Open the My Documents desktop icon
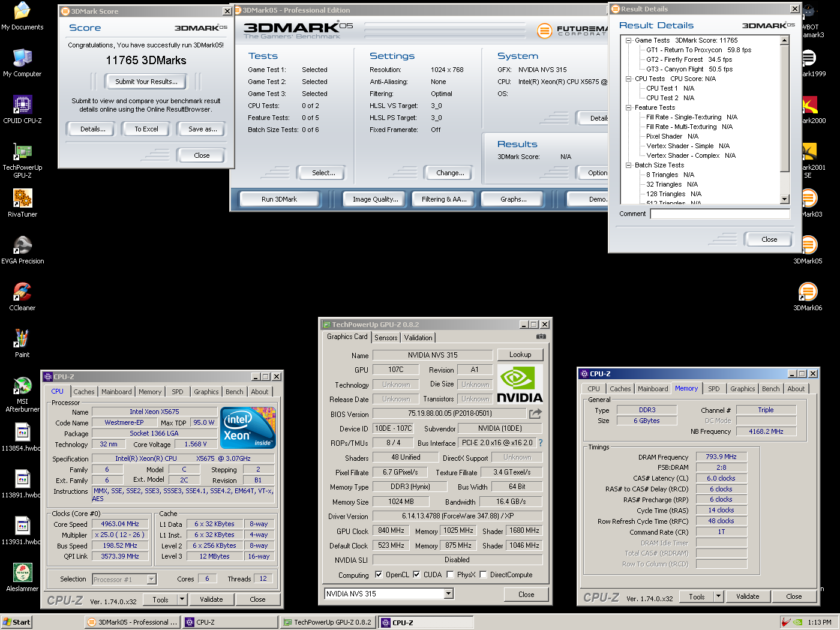This screenshot has width=840, height=630. click(x=22, y=16)
